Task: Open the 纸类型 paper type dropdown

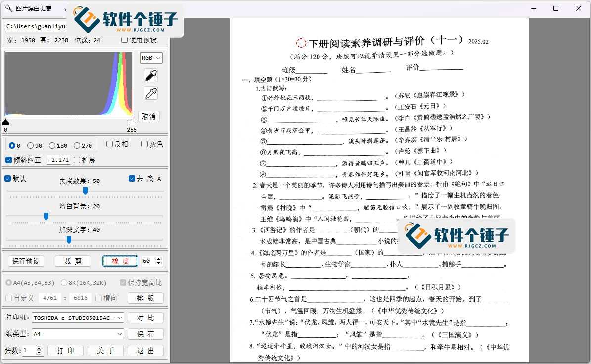Action: (78, 334)
